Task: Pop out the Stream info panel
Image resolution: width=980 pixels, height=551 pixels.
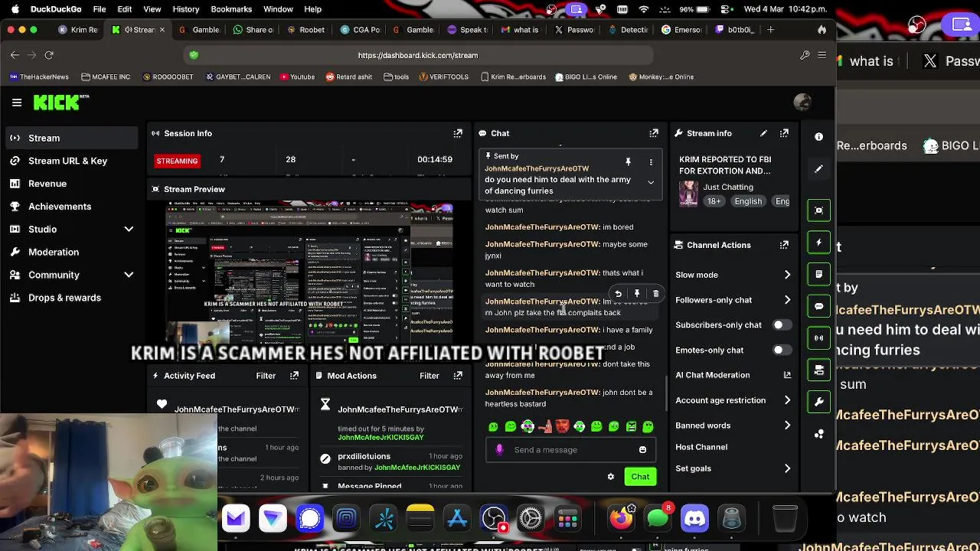Action: [784, 133]
